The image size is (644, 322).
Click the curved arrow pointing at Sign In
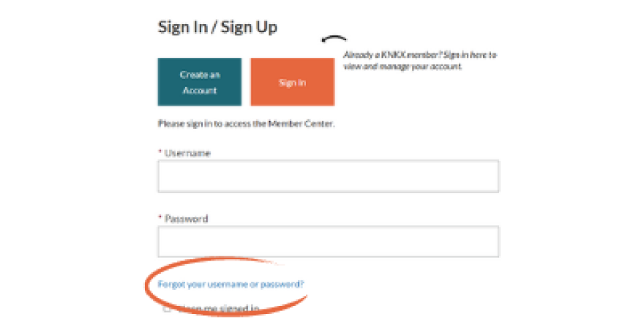(x=334, y=40)
